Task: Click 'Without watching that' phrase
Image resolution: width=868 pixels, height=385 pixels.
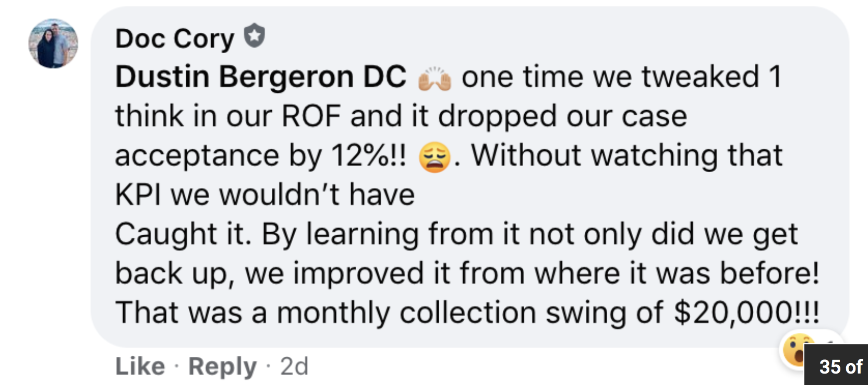Action: 626,155
